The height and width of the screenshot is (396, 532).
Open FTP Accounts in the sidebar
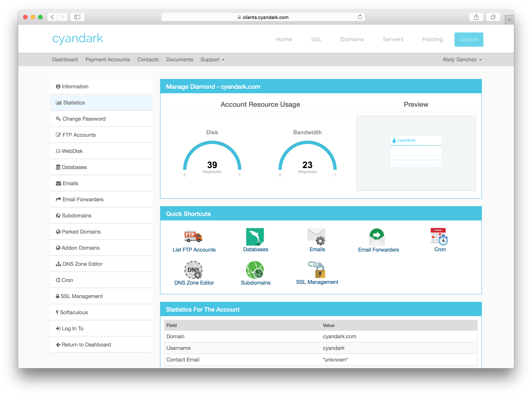click(x=101, y=135)
